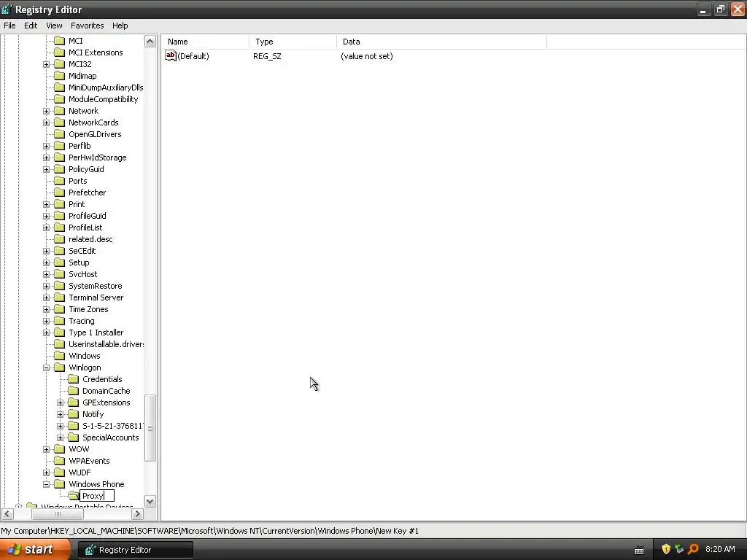Click the magnifier search tray icon
The height and width of the screenshot is (560, 747).
pos(693,549)
